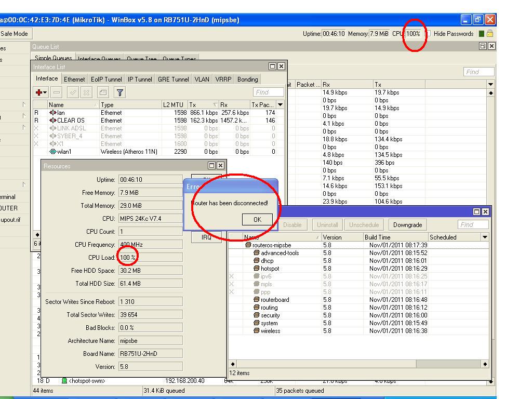Open the Package List column dropdown arrow

point(485,237)
